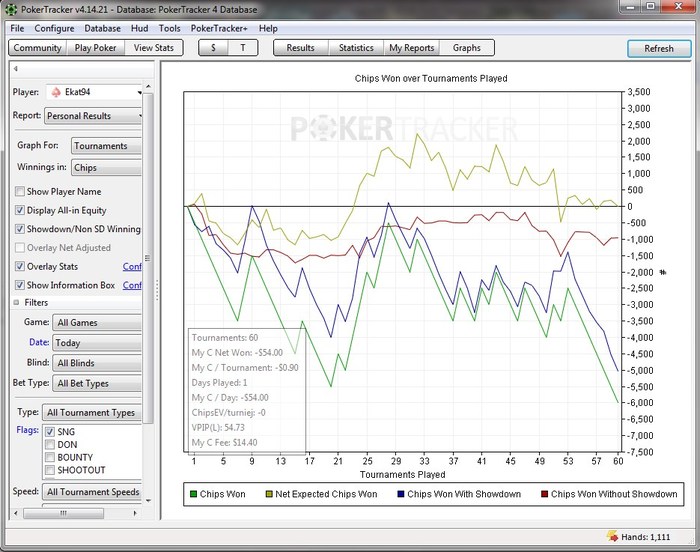
Task: Open Speed dropdown All Tournament Speeds
Action: coord(92,492)
